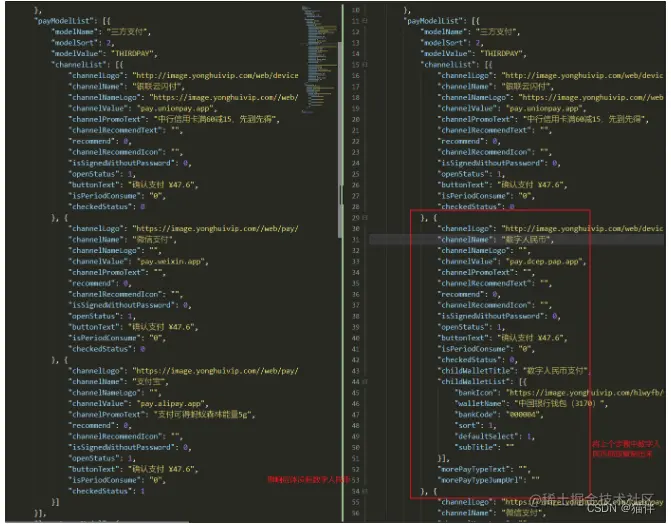
Task: Click the "morePayTypeJumpUrl" line
Action: (488, 480)
